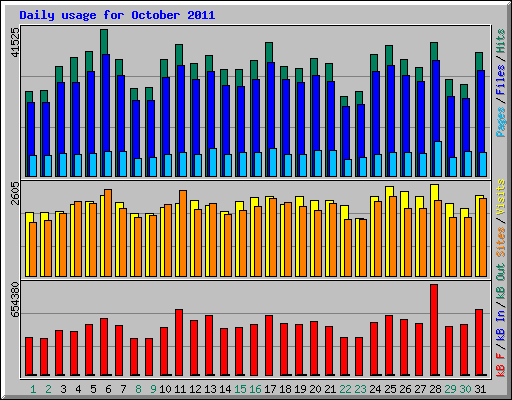Image resolution: width=512 pixels, height=400 pixels.
Task: Click day label 30 on the axis
Action: 465,389
